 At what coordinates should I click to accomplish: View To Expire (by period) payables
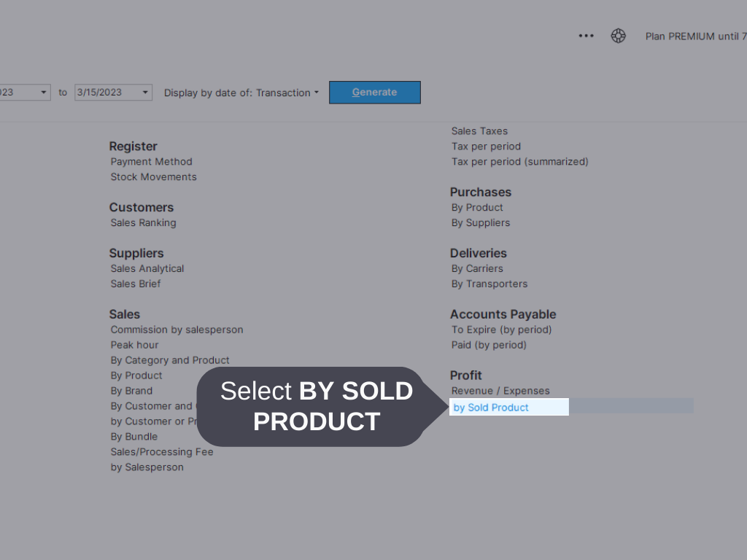(x=501, y=330)
